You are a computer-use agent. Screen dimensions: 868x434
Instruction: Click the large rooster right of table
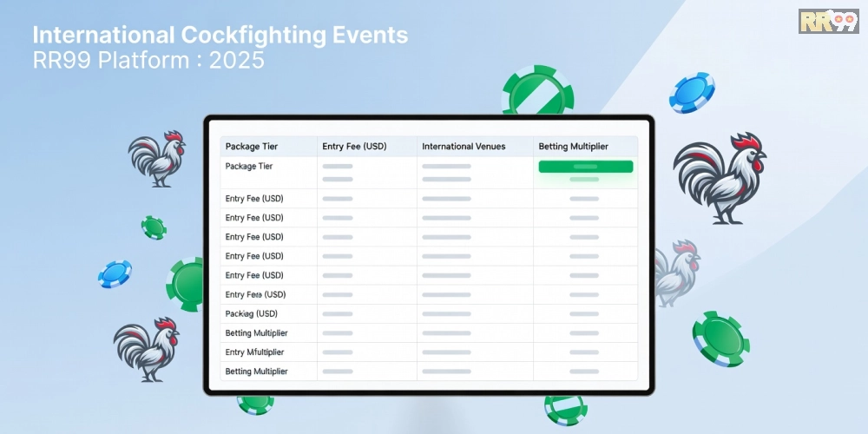click(719, 180)
